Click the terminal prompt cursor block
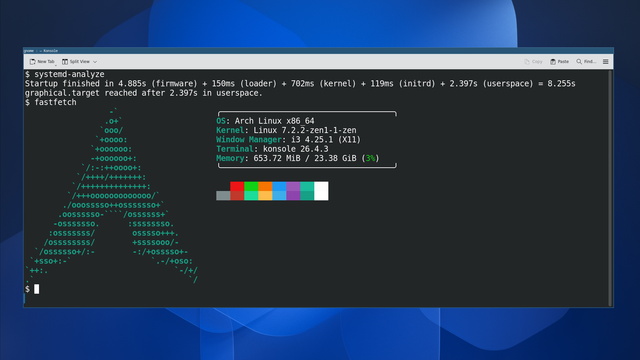 [37, 289]
